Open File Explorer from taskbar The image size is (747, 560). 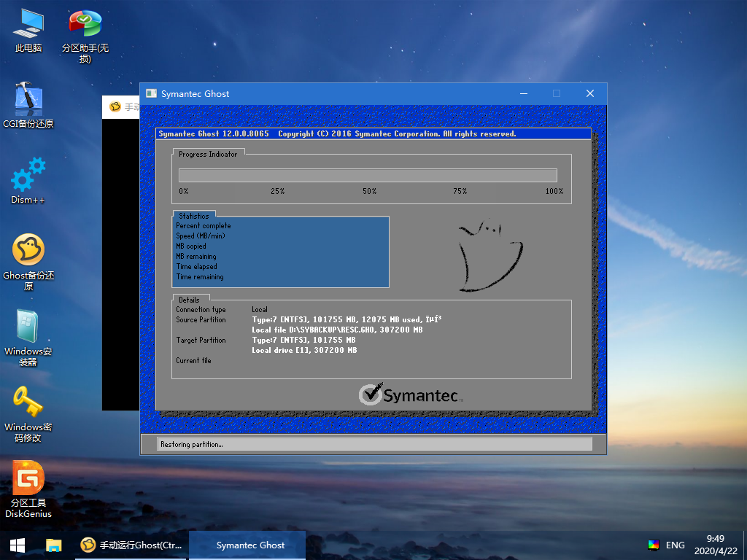click(x=54, y=545)
